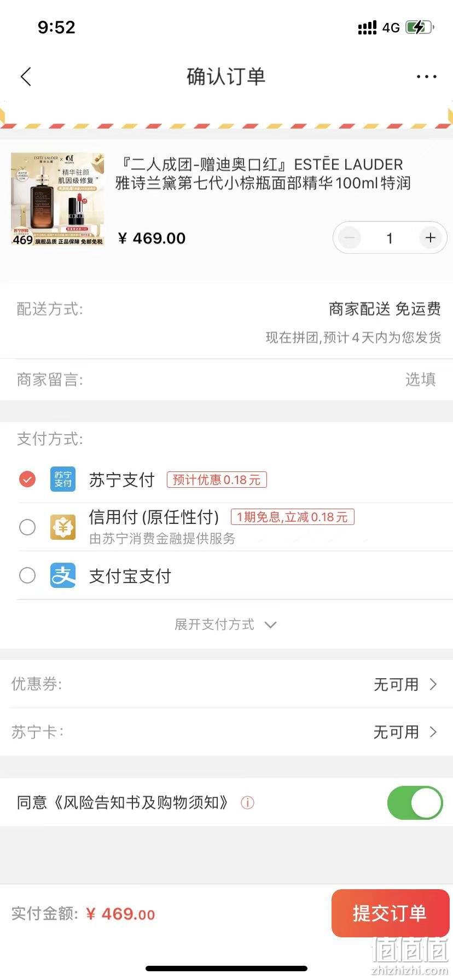This screenshot has width=453, height=980.
Task: Tap the 商家留言 message input field
Action: coord(226,380)
